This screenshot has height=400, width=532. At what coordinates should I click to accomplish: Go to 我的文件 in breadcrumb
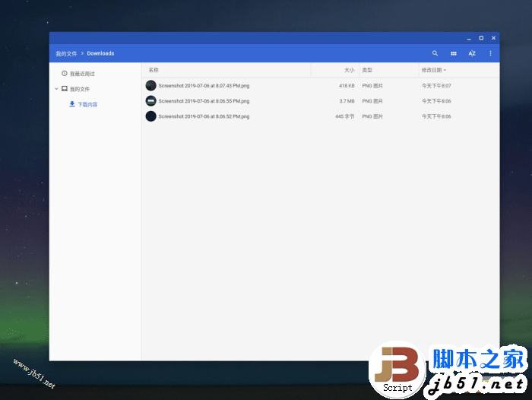pos(66,54)
